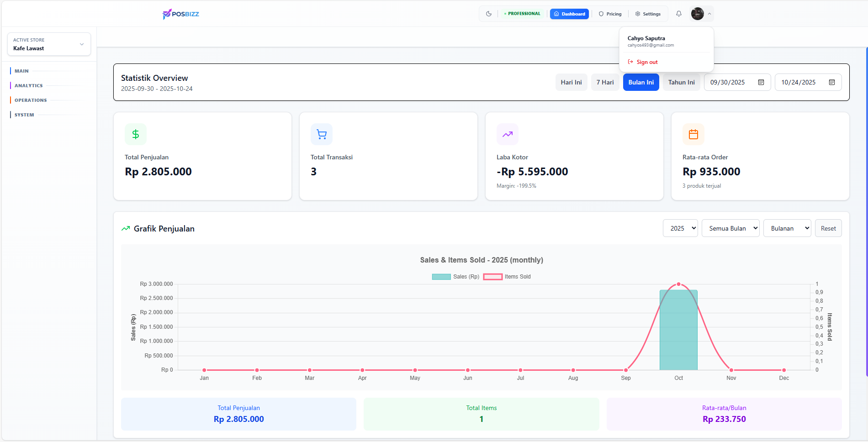
Task: Open the start date calendar picker icon
Action: click(761, 82)
